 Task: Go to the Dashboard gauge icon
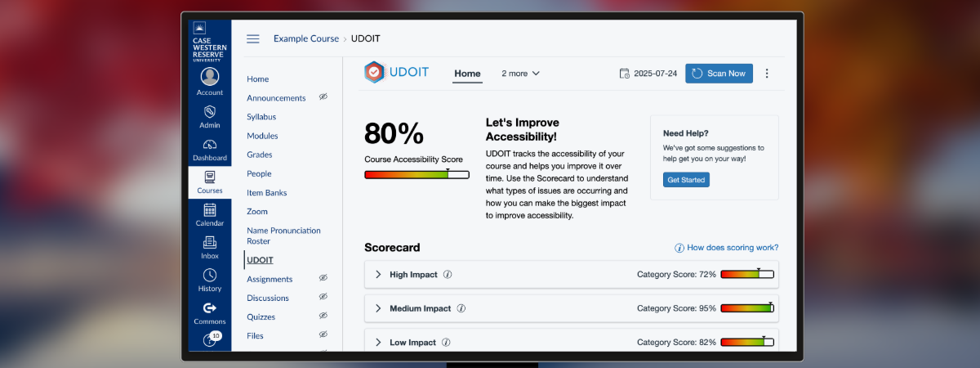pos(210,144)
